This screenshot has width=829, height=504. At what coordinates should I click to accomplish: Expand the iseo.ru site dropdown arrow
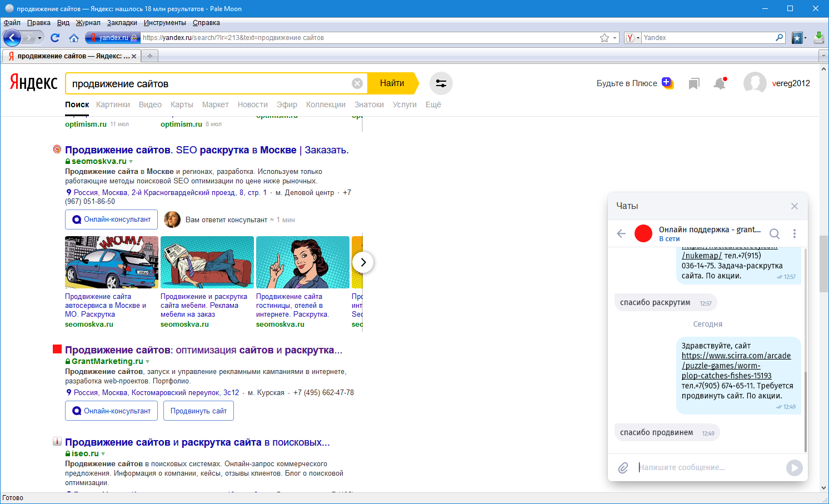103,454
